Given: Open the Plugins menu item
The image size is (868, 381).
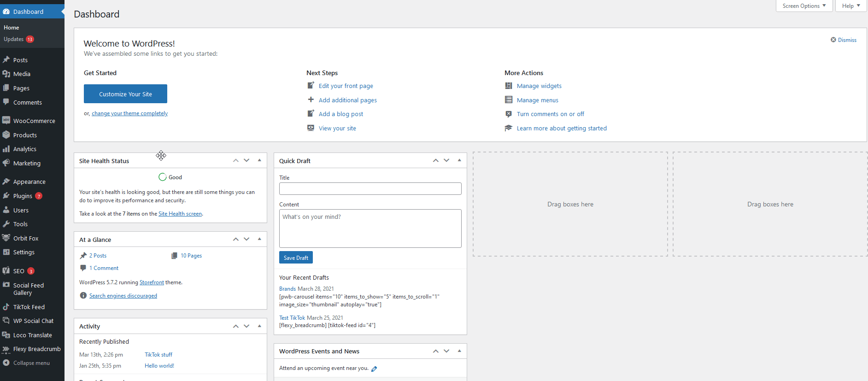Looking at the screenshot, I should pyautogui.click(x=32, y=196).
